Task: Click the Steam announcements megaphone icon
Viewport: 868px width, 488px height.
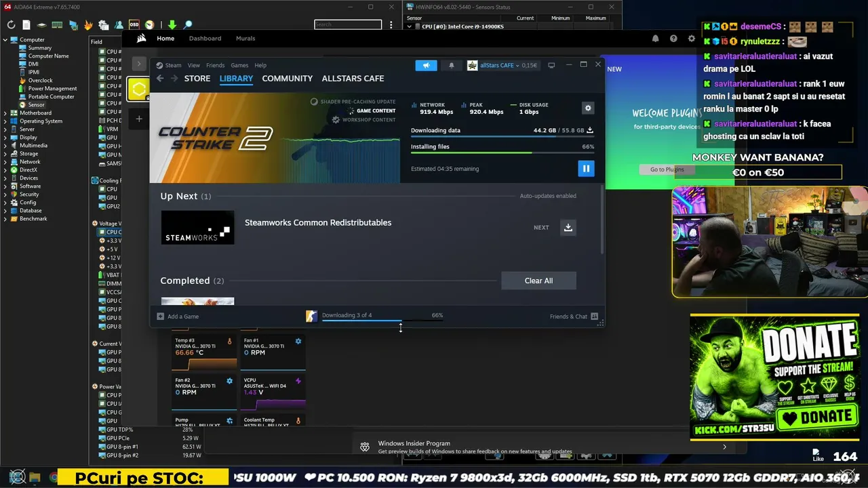Action: click(x=426, y=66)
